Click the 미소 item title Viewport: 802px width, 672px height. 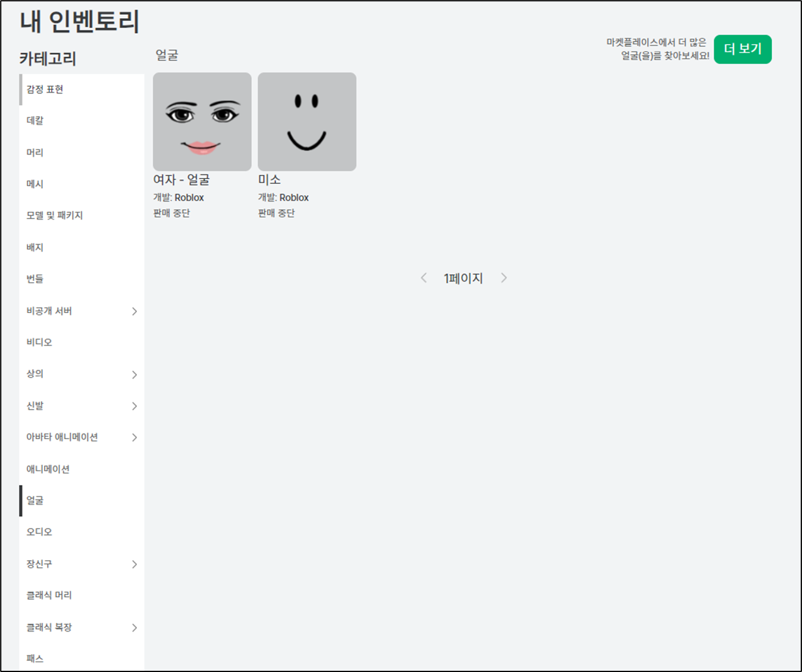pyautogui.click(x=270, y=180)
